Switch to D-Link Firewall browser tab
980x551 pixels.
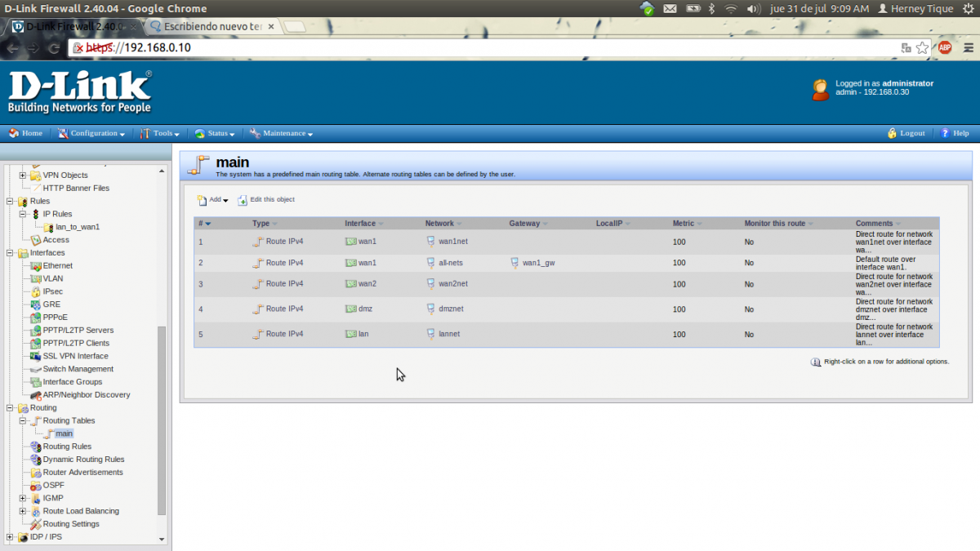click(75, 26)
